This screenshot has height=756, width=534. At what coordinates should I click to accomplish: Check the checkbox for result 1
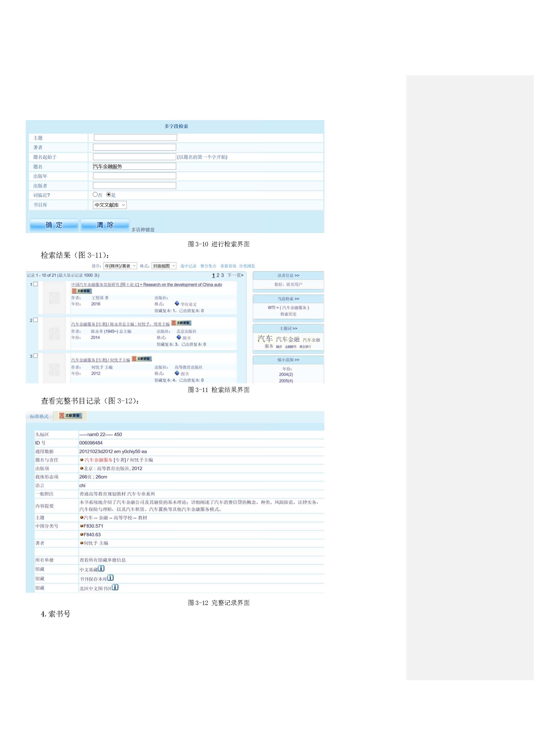[35, 284]
